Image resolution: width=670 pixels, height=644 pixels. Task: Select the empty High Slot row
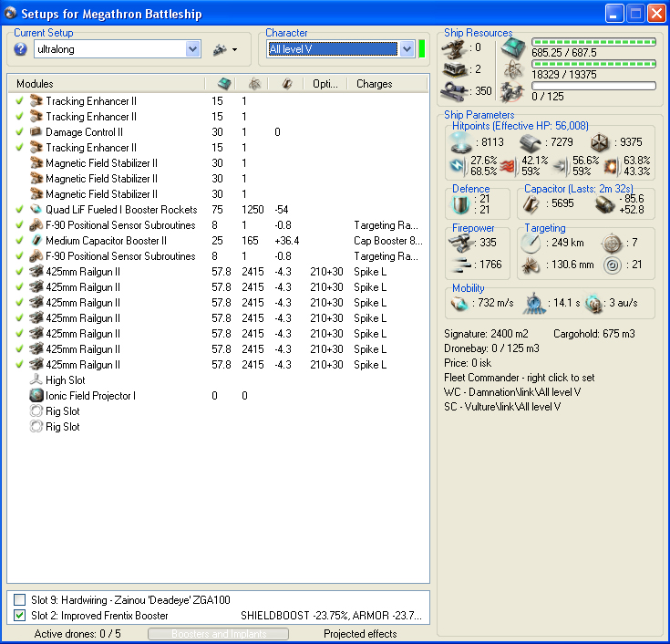point(218,380)
